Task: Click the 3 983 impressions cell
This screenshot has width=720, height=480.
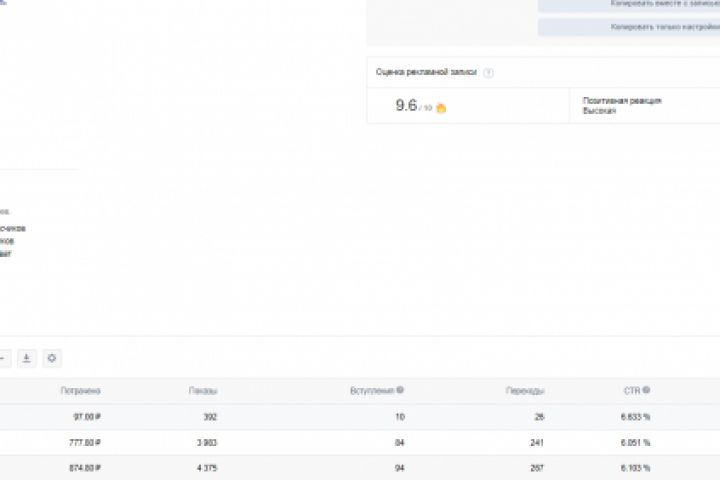Action: pos(207,443)
